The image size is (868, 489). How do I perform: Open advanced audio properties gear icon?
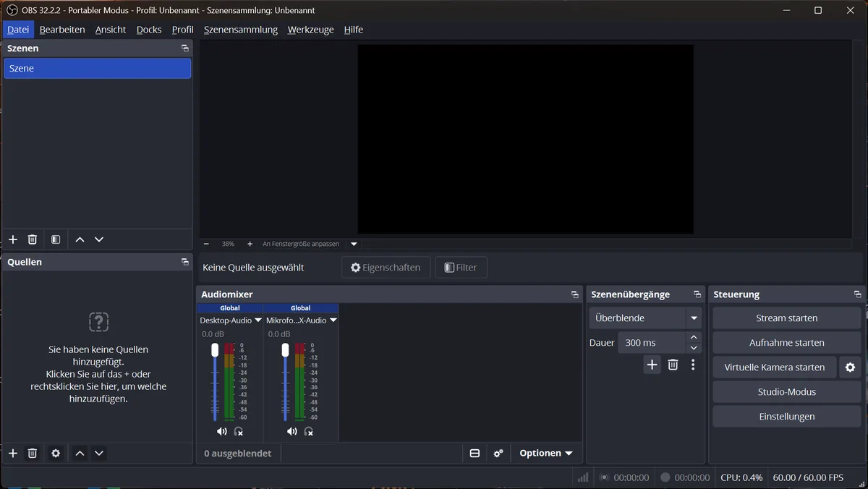(x=498, y=454)
